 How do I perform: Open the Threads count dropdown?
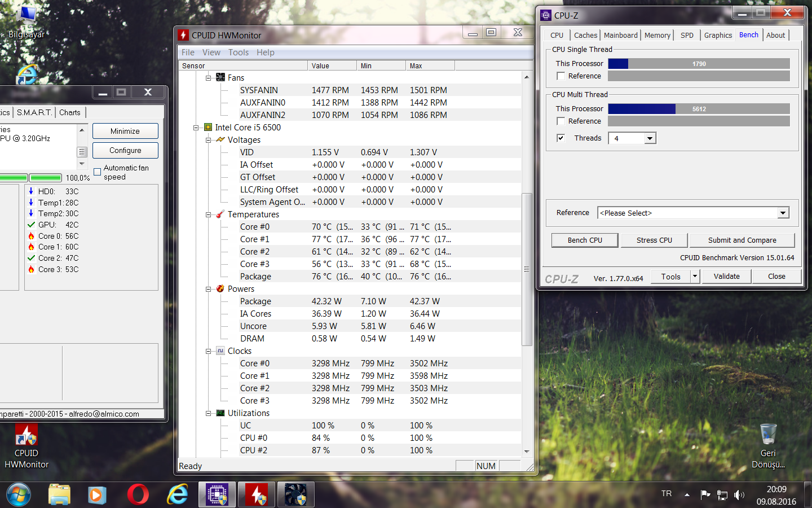[650, 138]
